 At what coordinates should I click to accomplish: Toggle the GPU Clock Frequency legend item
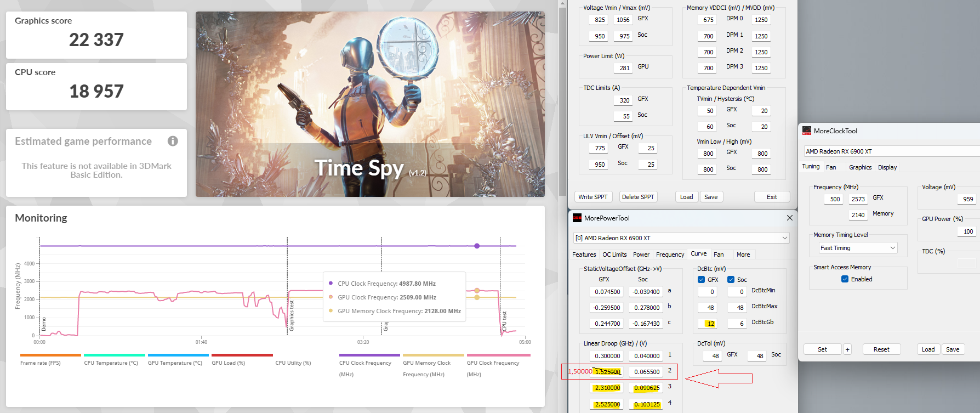(497, 366)
